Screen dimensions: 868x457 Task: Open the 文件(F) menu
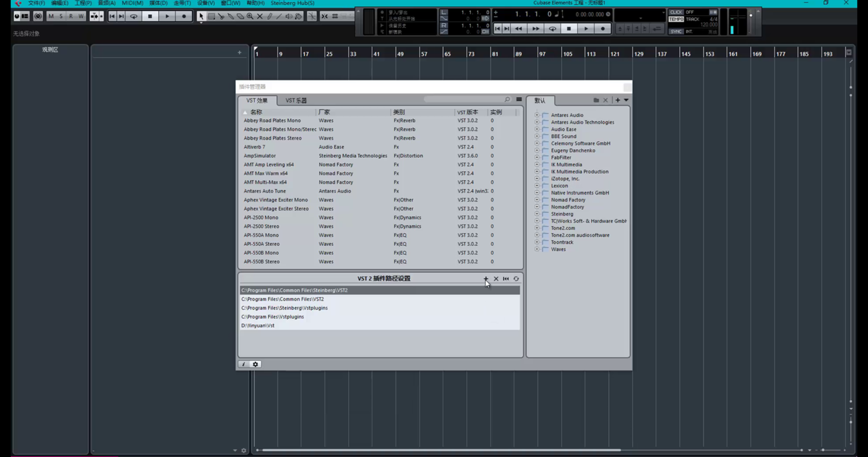point(37,3)
